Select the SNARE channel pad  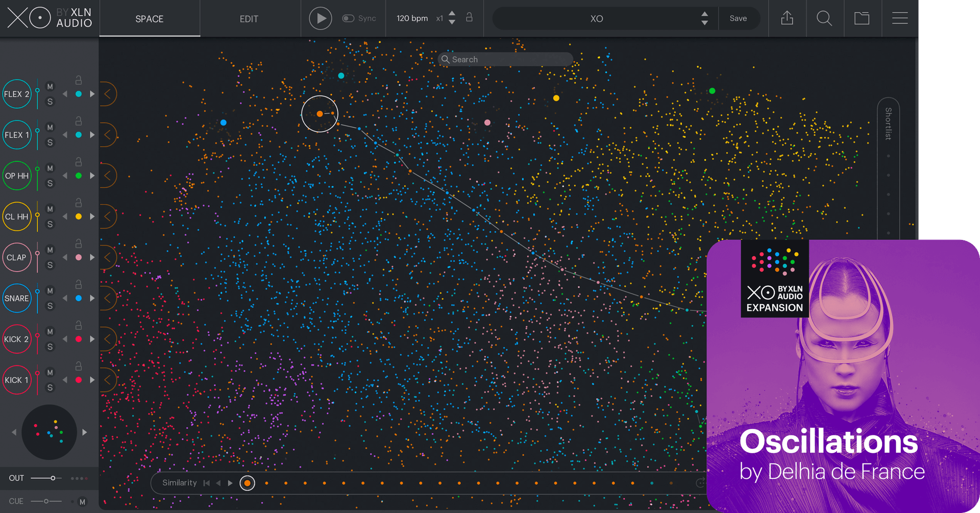pyautogui.click(x=17, y=298)
